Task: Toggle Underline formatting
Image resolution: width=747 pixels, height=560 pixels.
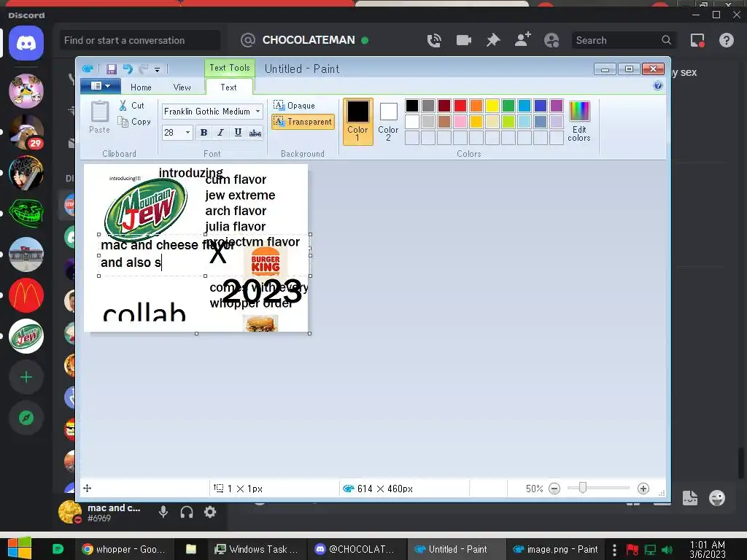Action: [238, 133]
